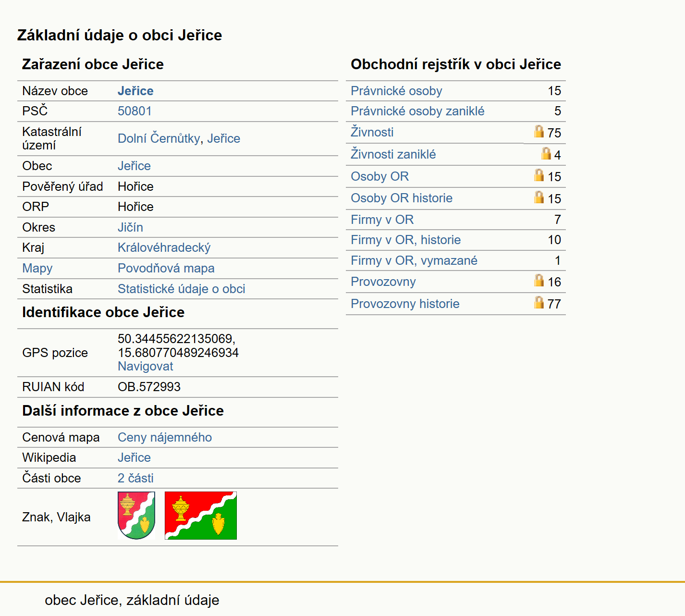Open Právnické osoby zaniklé link
Screen dimensions: 685x616
click(x=417, y=111)
